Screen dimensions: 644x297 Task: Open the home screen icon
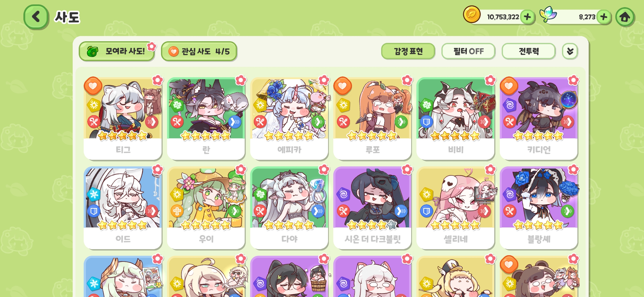(x=625, y=17)
